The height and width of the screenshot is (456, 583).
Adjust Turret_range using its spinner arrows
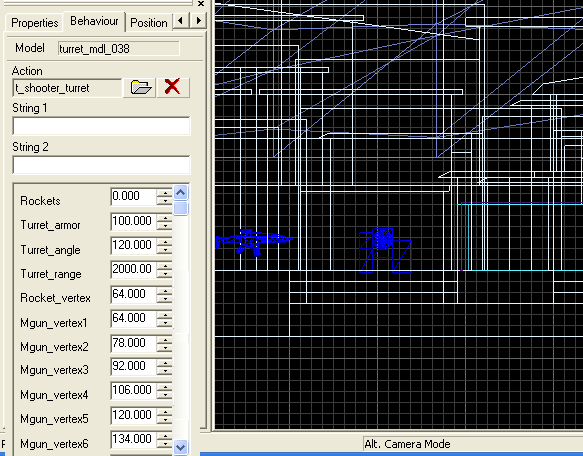pyautogui.click(x=165, y=270)
